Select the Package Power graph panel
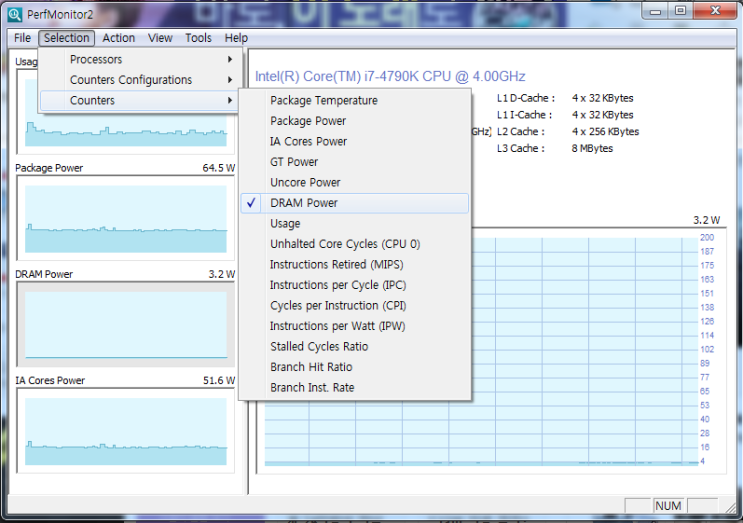Viewport: 743px width, 523px height. coord(126,218)
